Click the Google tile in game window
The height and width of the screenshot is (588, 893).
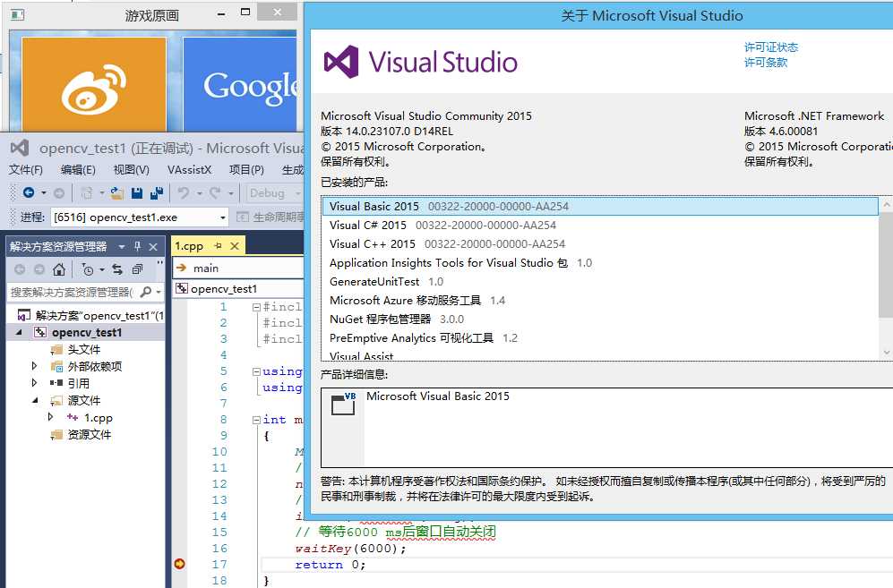tap(240, 84)
